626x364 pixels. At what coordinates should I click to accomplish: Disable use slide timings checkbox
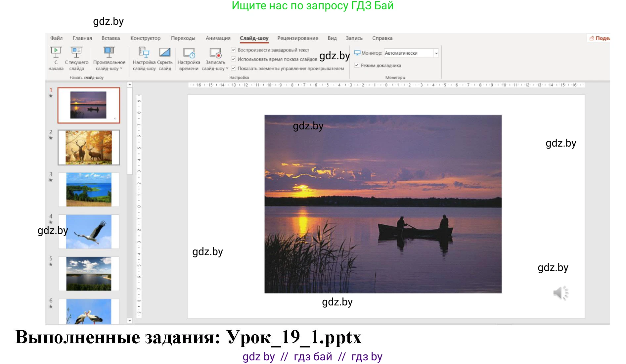234,59
